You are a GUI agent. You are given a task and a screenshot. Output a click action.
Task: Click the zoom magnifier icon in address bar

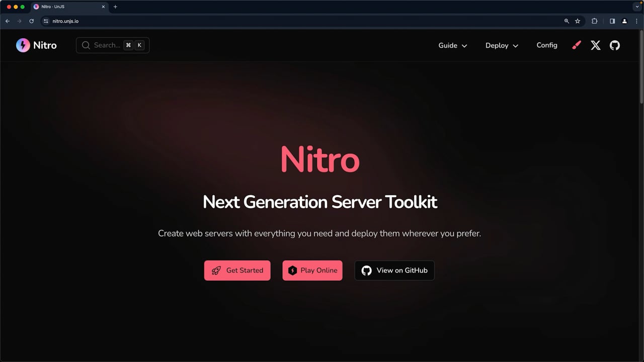click(567, 21)
